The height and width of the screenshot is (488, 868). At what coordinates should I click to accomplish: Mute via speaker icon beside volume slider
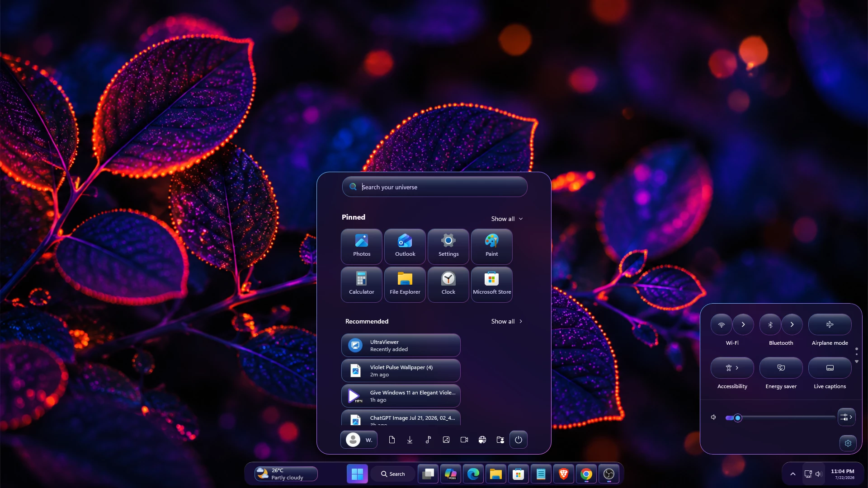click(x=713, y=417)
